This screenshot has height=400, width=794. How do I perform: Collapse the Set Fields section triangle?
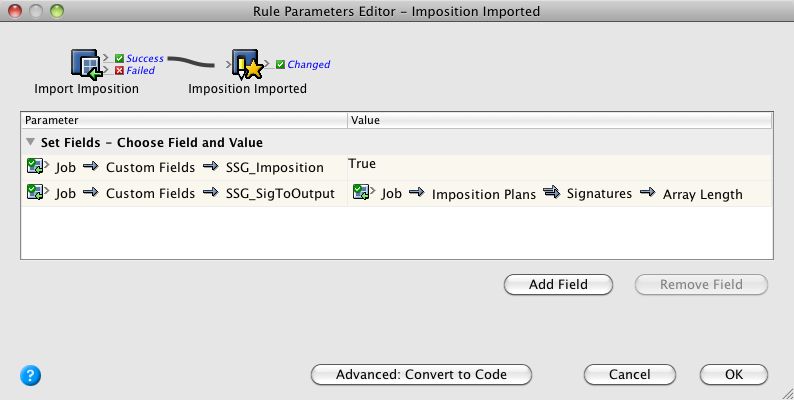(x=31, y=142)
